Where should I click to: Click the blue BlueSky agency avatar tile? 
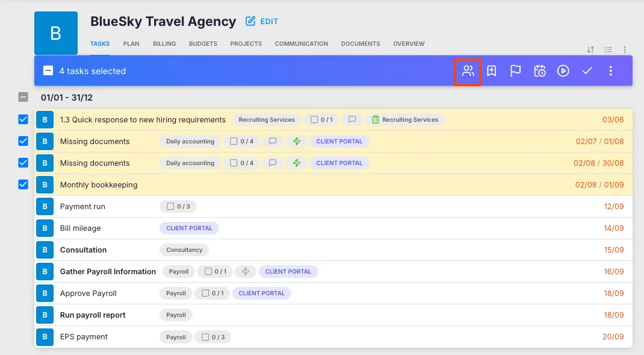56,33
